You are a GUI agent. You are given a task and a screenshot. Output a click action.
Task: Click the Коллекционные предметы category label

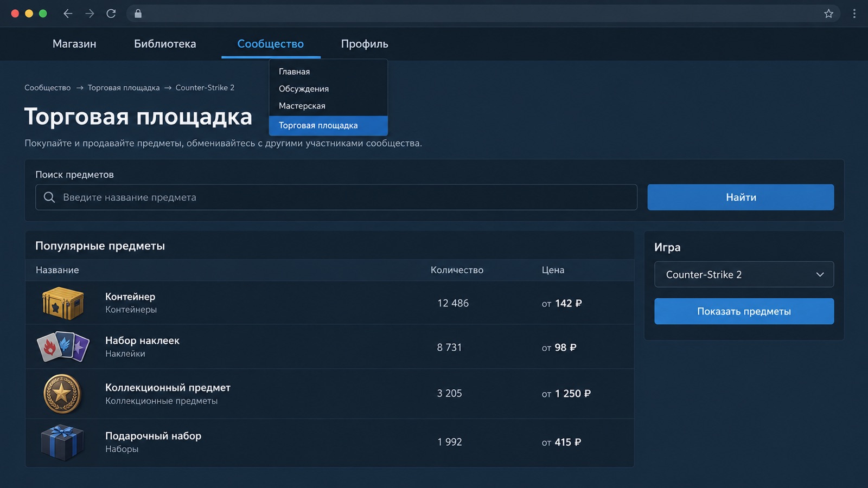pos(161,401)
